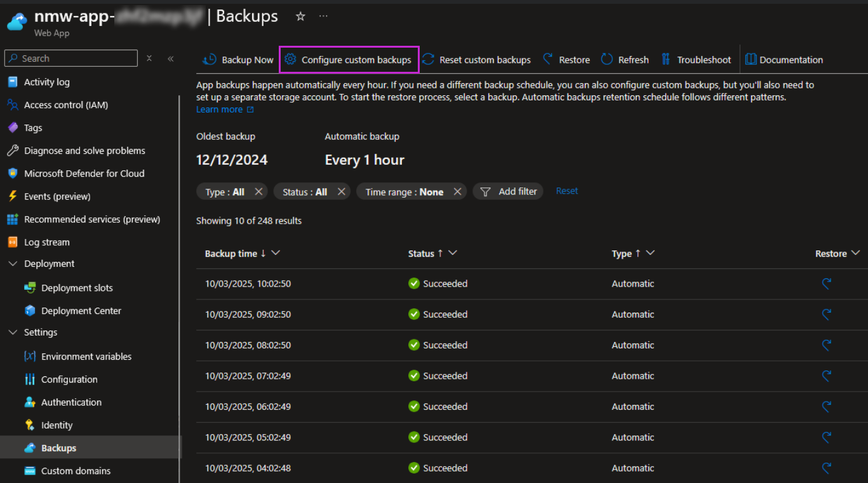Open the Learn more link
Viewport: 868px width, 483px height.
click(219, 109)
